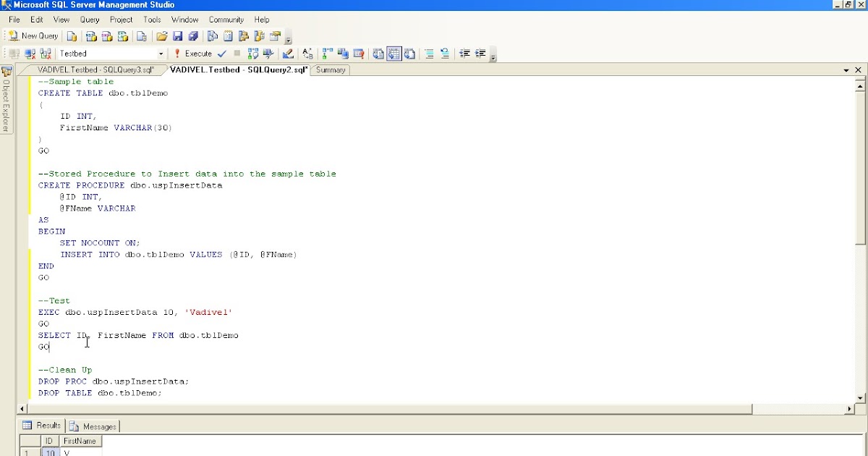Save the current query file
868x456 pixels.
pos(178,36)
